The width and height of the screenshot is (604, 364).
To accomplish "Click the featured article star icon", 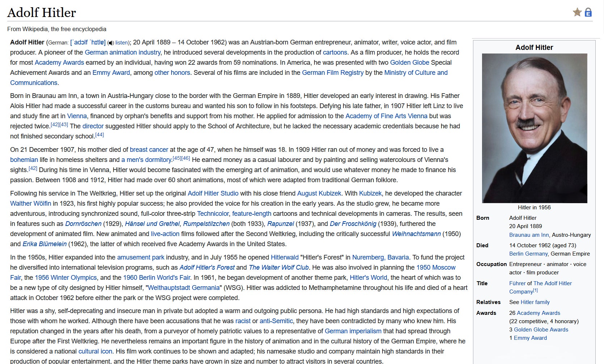I will pyautogui.click(x=577, y=12).
